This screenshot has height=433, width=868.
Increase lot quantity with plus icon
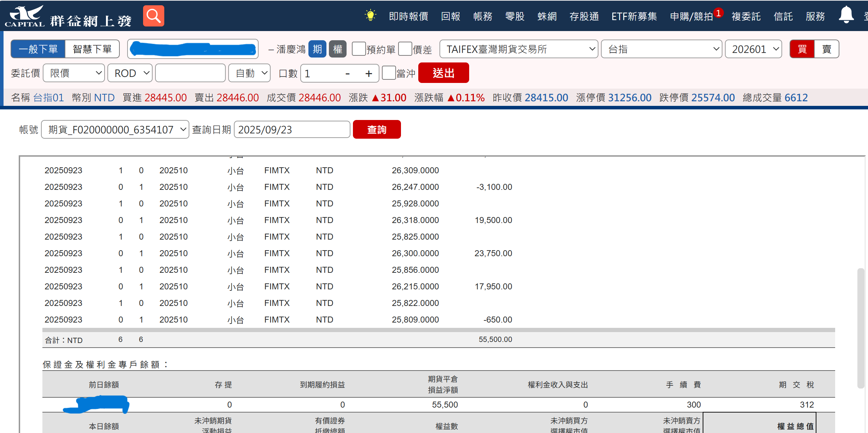(x=368, y=73)
